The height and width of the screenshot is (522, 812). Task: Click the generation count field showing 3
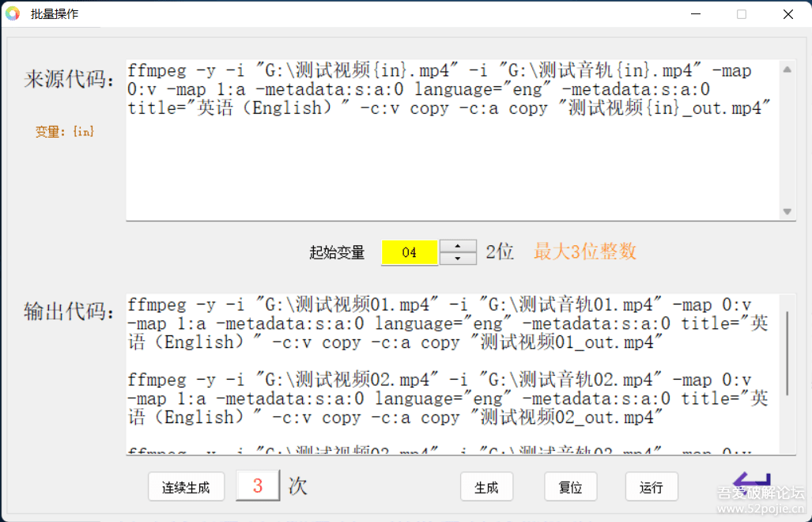tap(257, 486)
